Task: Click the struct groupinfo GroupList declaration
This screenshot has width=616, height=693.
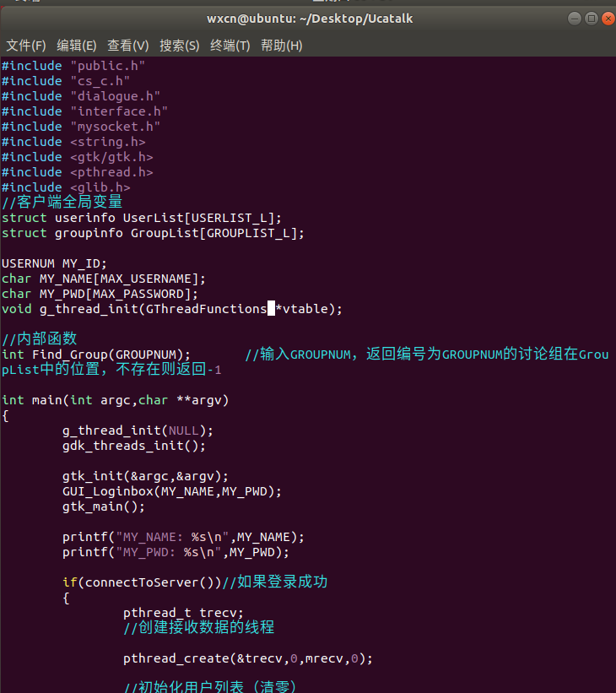Action: click(153, 233)
